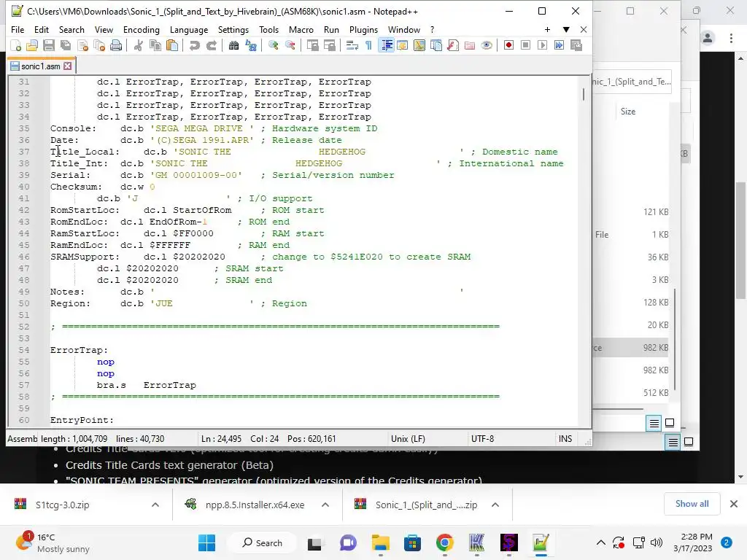Cut selection with the scissors icon

pyautogui.click(x=138, y=45)
